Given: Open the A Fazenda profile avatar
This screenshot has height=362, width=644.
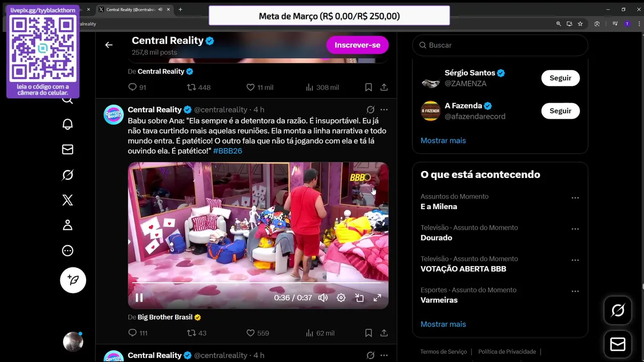Looking at the screenshot, I should click(431, 111).
